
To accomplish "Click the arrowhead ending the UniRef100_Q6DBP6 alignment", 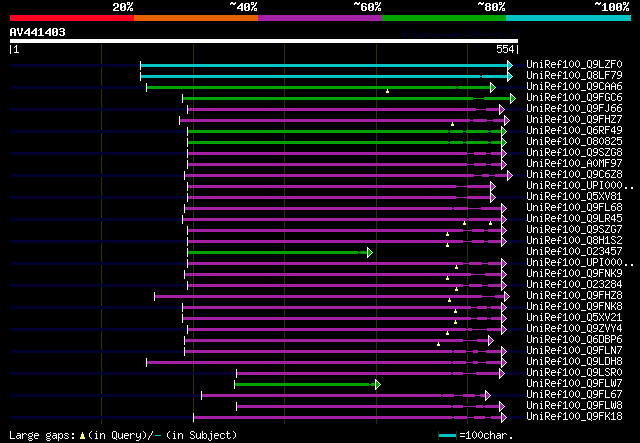I will click(x=491, y=341).
